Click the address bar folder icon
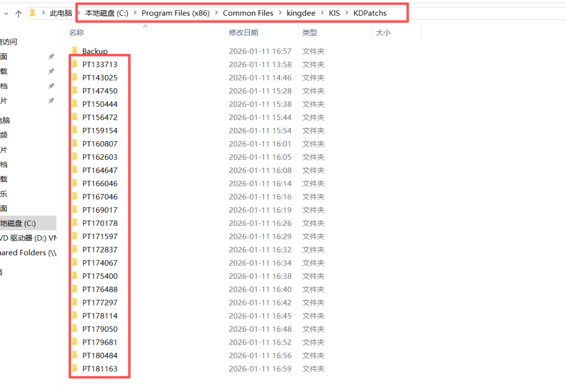This screenshot has height=392, width=566. point(32,13)
